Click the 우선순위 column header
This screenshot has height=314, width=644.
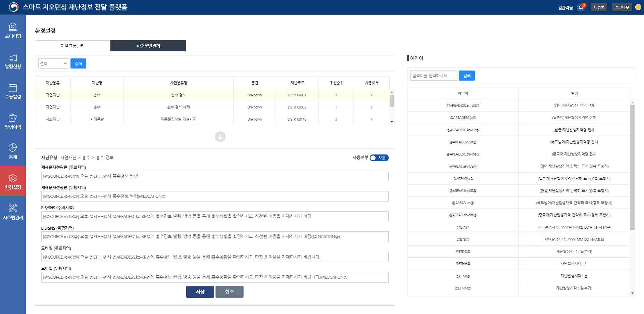tap(336, 83)
